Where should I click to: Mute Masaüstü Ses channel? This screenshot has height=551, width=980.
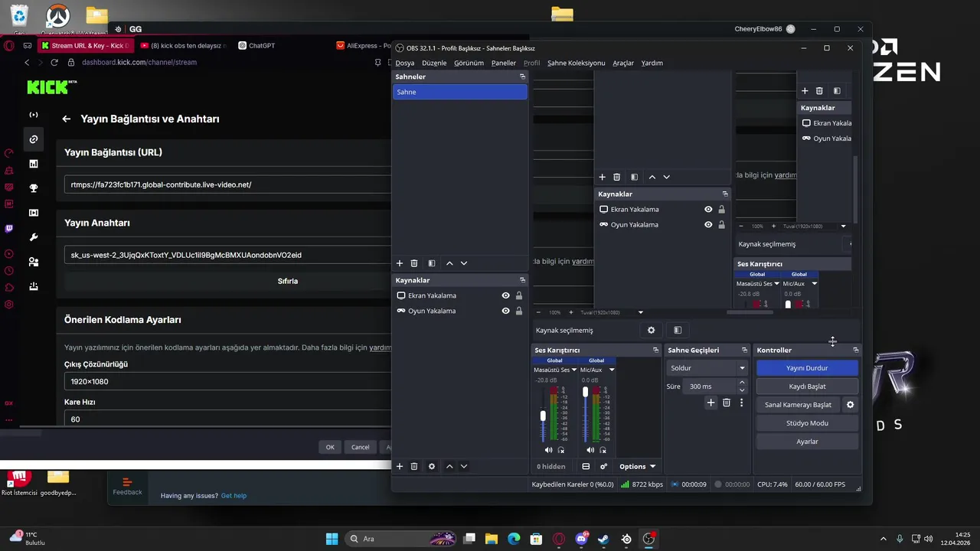point(548,450)
